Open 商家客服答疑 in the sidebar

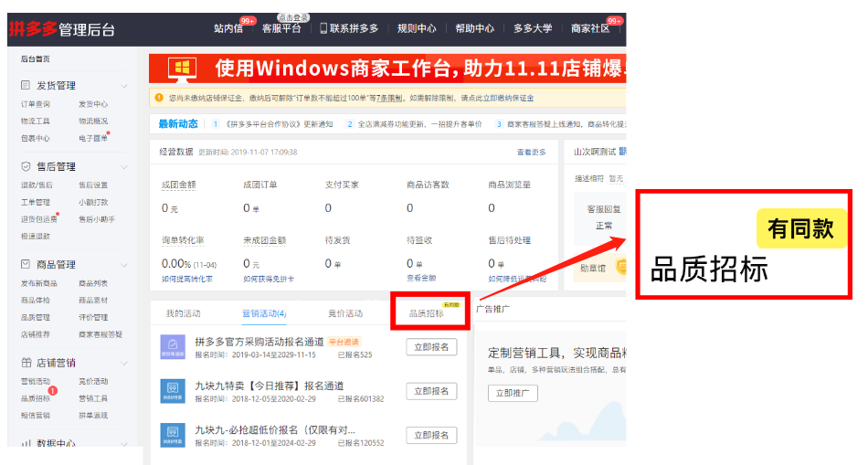101,334
